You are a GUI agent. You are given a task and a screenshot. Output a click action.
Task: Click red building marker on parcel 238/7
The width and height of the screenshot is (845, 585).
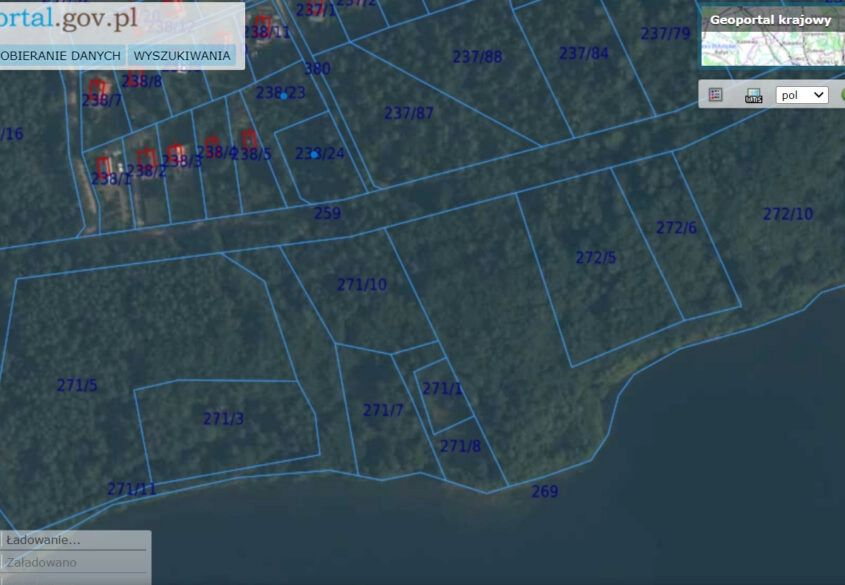tap(97, 87)
